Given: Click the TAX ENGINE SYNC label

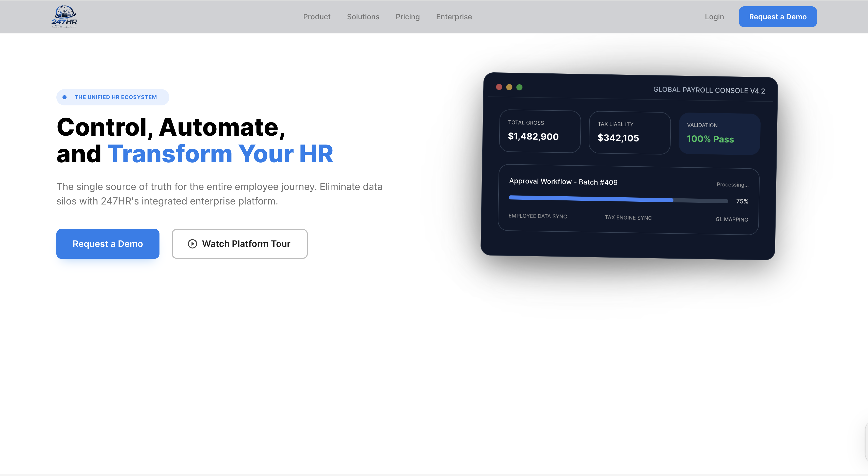Looking at the screenshot, I should point(628,218).
